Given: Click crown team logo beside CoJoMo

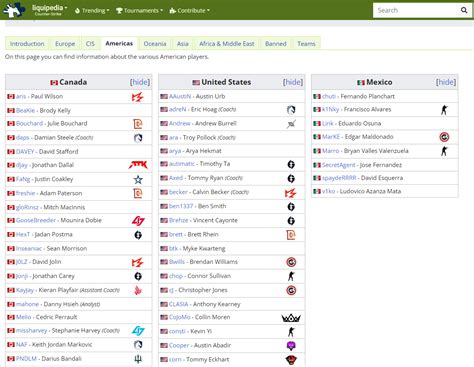Looking at the screenshot, I should pos(291,318).
